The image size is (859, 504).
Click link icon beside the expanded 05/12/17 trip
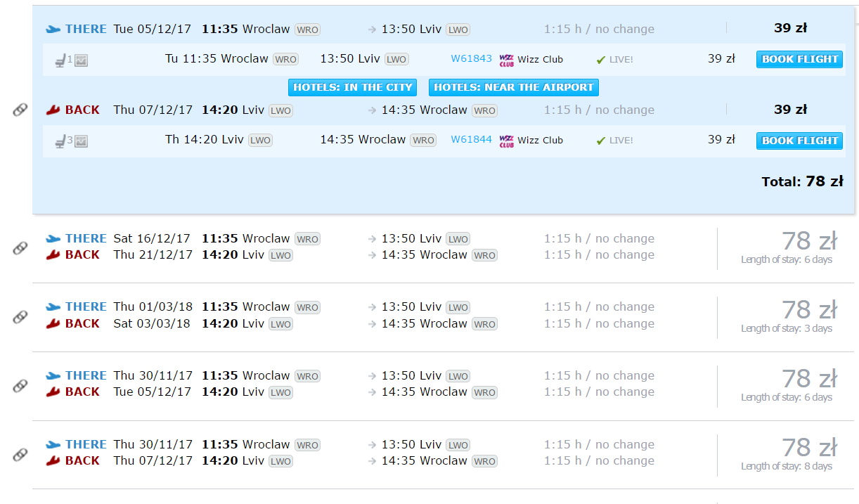tap(20, 110)
